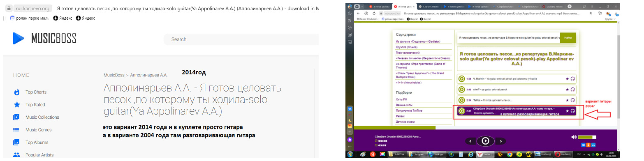Open Music Genres list
644x161 pixels.
point(38,130)
